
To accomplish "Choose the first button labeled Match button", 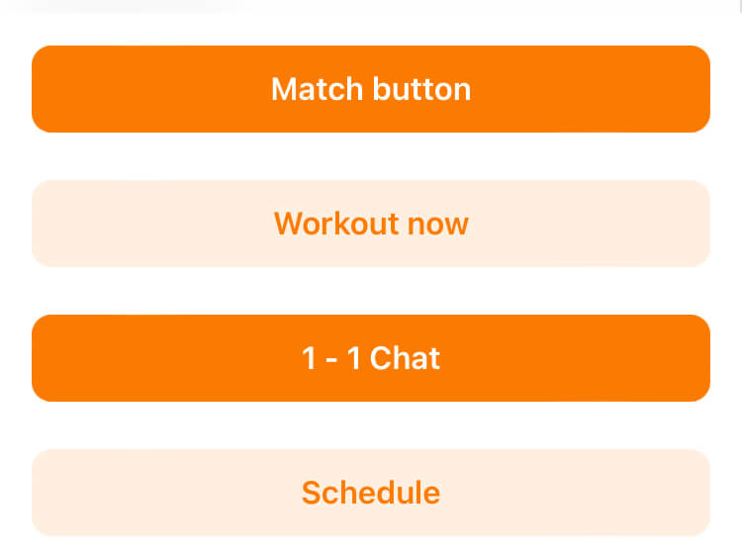I will tap(371, 89).
